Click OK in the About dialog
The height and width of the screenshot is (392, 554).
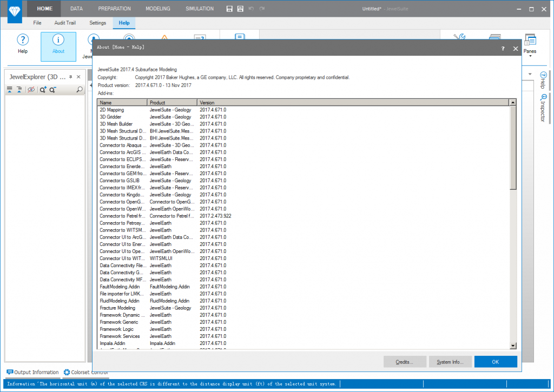[x=496, y=362]
